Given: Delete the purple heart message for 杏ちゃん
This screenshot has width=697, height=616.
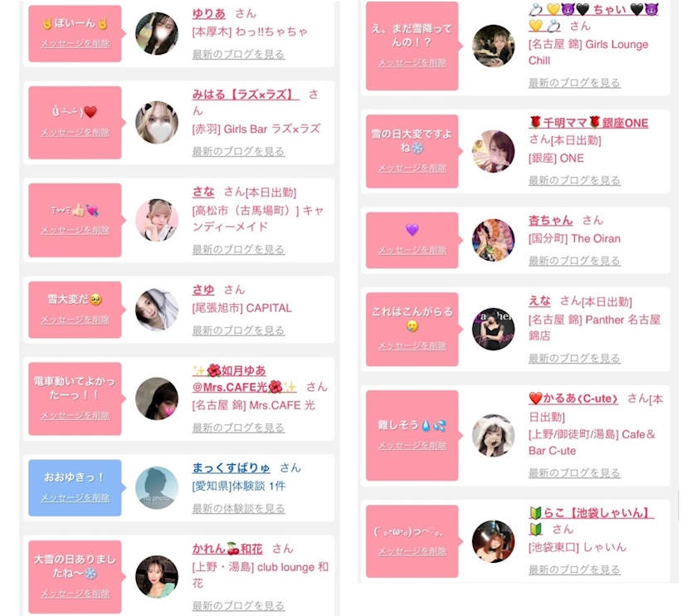Looking at the screenshot, I should (412, 250).
